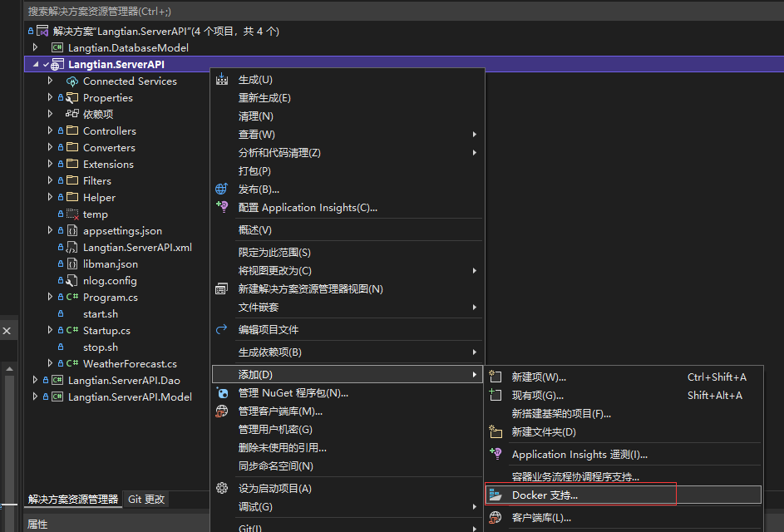Collapse the Langtian.ServerAPI project node

pos(36,64)
